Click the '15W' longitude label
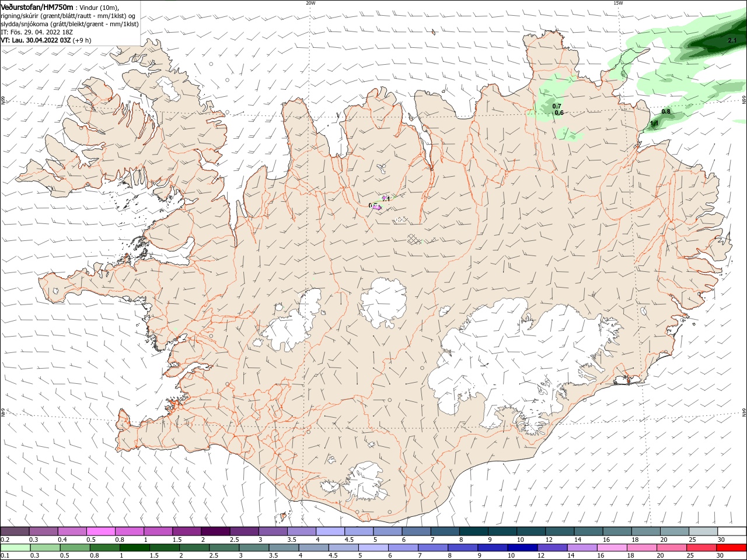The height and width of the screenshot is (560, 747). [x=618, y=3]
